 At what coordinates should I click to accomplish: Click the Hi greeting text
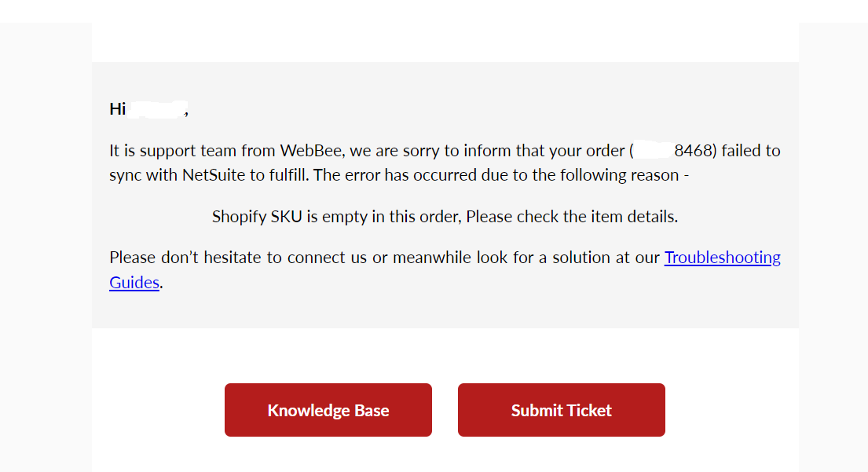116,109
